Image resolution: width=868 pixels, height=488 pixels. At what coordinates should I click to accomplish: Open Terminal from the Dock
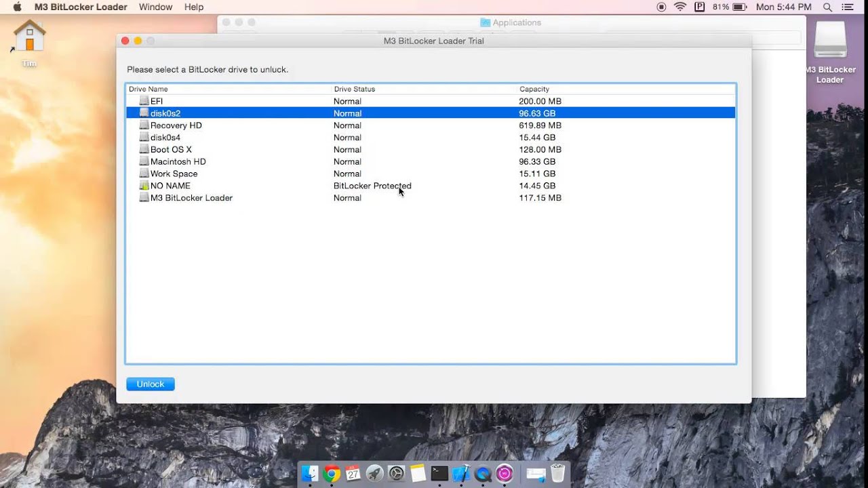pyautogui.click(x=439, y=473)
